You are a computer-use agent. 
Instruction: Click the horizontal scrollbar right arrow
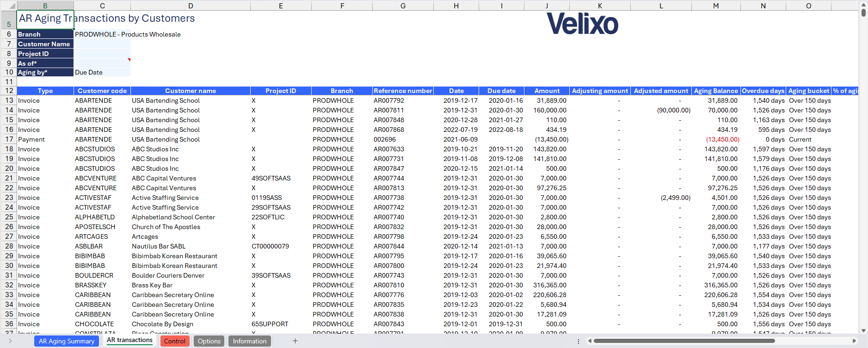[854, 341]
